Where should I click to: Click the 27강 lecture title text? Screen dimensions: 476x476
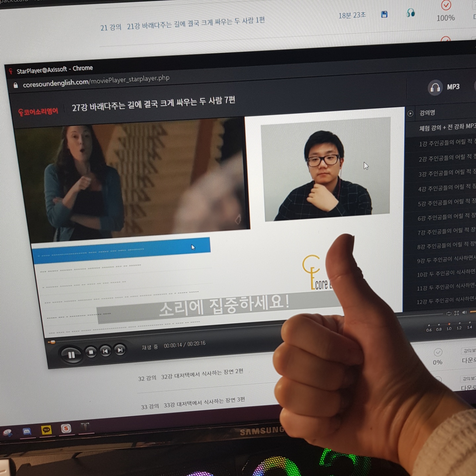point(153,104)
